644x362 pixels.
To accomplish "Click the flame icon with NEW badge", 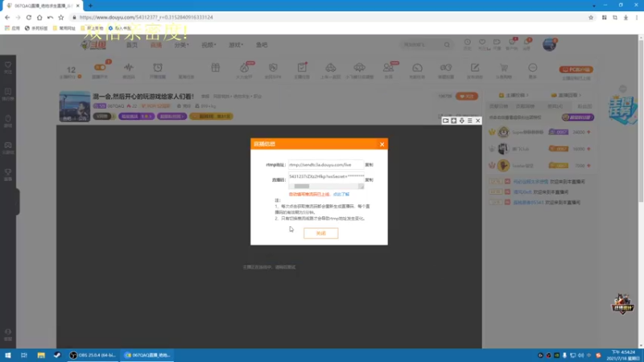I will coord(245,68).
